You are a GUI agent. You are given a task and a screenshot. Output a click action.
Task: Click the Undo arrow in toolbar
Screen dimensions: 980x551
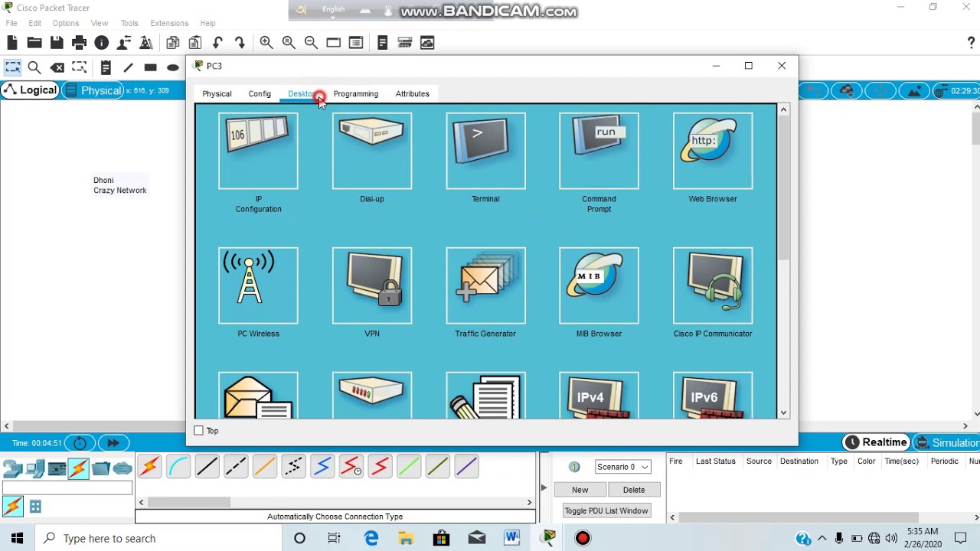point(217,43)
